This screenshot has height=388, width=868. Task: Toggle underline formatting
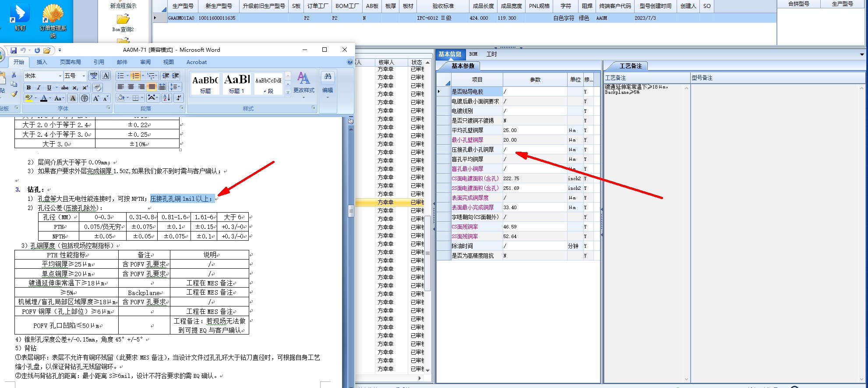49,88
